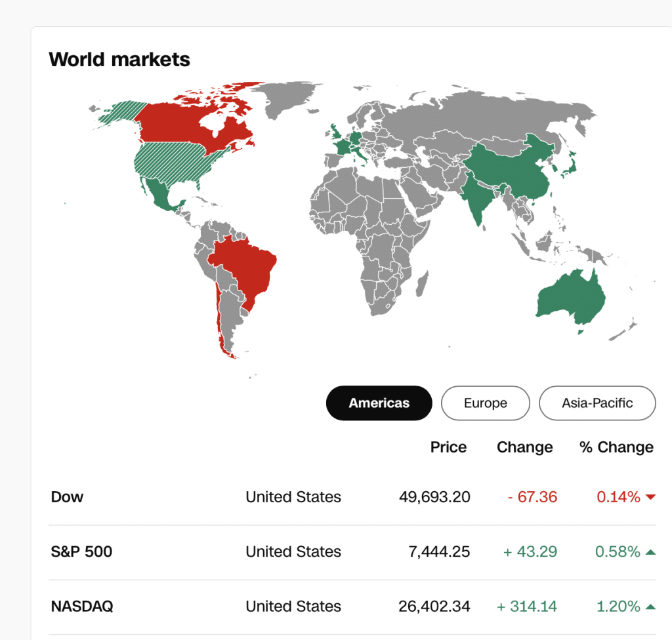Open the Dow index row
672x640 pixels.
tap(352, 497)
